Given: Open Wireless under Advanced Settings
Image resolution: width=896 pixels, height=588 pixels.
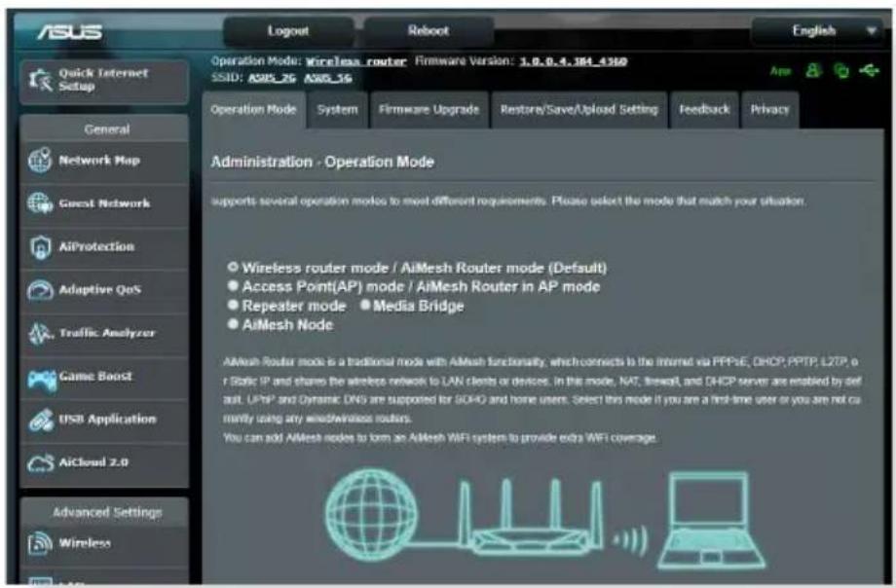Looking at the screenshot, I should [x=104, y=544].
